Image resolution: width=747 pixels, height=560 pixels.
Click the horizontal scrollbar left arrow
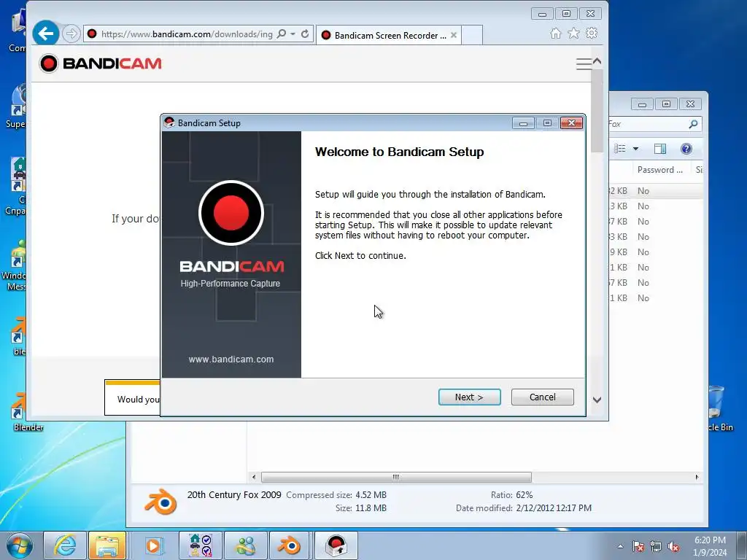[x=254, y=477]
